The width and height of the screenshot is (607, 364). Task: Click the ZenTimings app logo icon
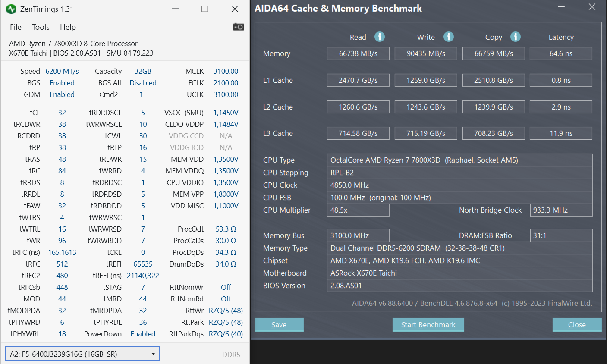tap(11, 9)
